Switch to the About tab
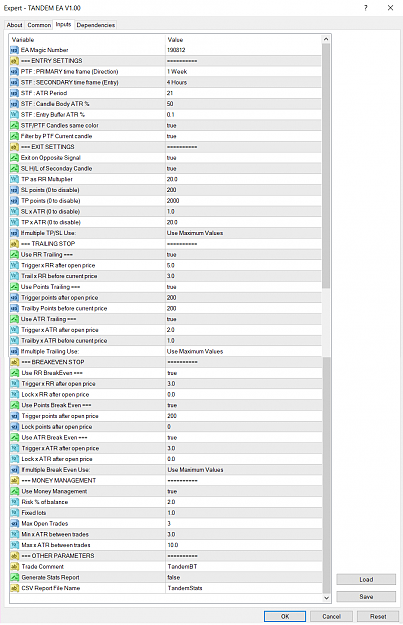403x625 pixels. pos(14,25)
